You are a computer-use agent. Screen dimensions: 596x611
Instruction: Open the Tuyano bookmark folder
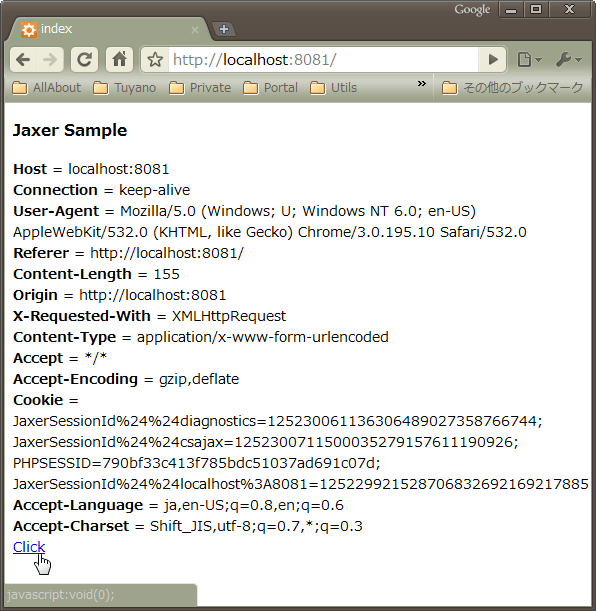pyautogui.click(x=125, y=88)
